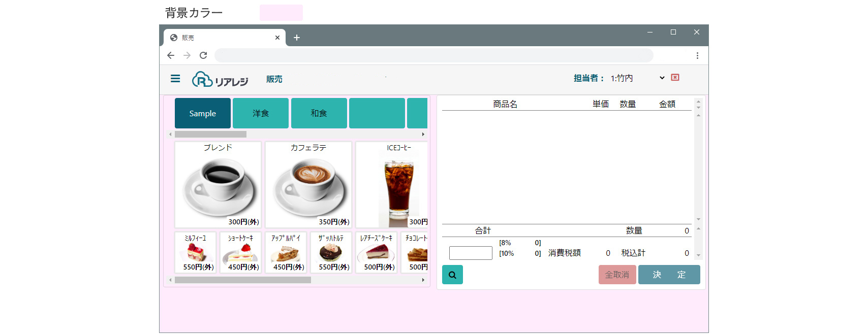Click right arrow of category scrollbar
This screenshot has width=868, height=334.
click(423, 135)
